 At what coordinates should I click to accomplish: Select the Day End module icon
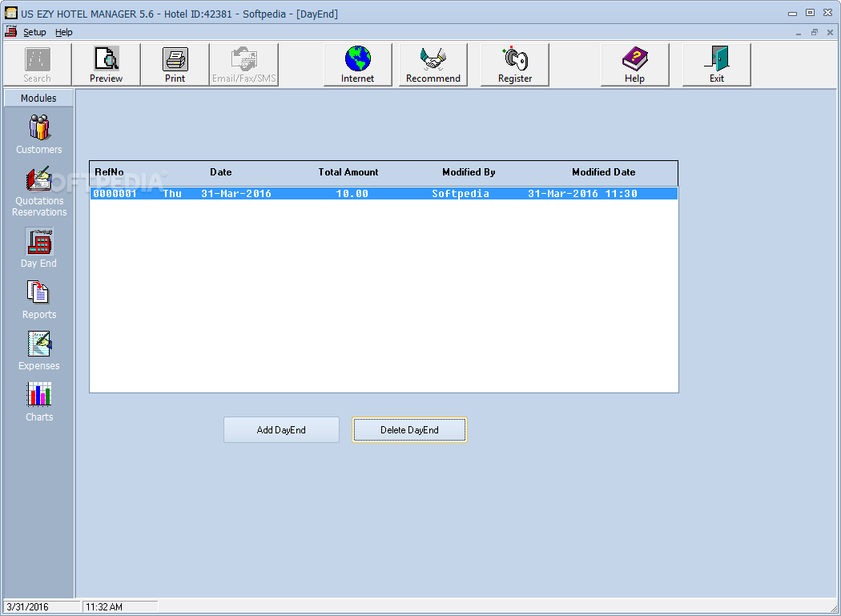38,248
